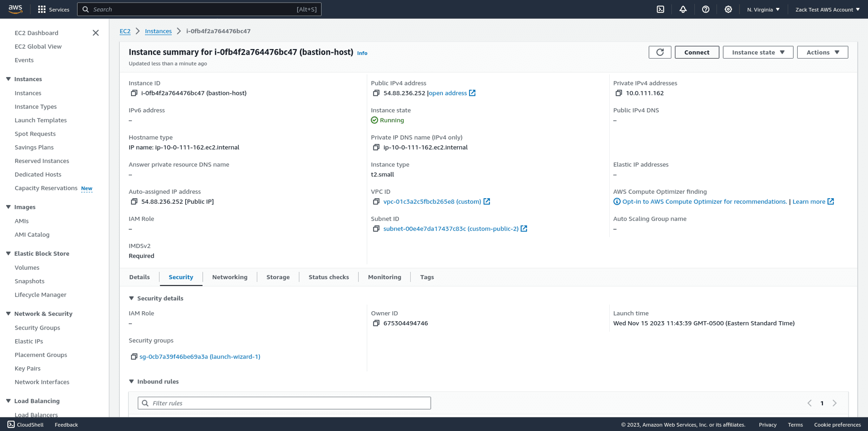Copy the Instance ID to clipboard
Viewport: 868px width, 431px height.
pos(134,93)
